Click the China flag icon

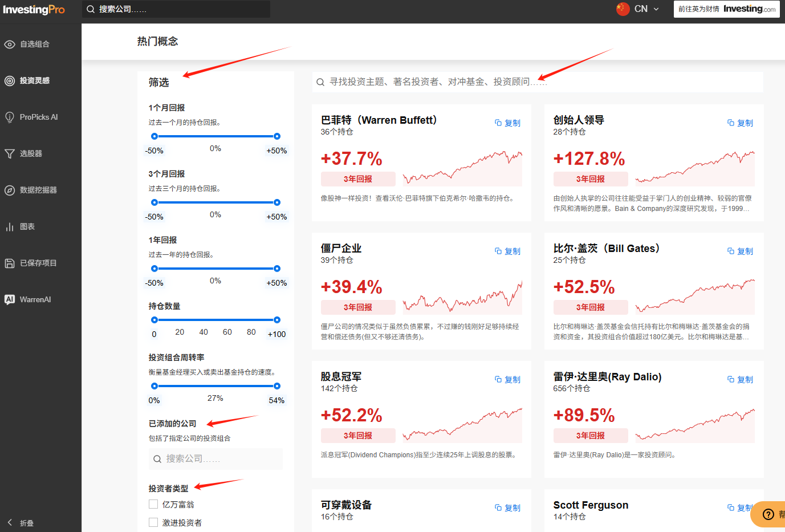pos(623,9)
